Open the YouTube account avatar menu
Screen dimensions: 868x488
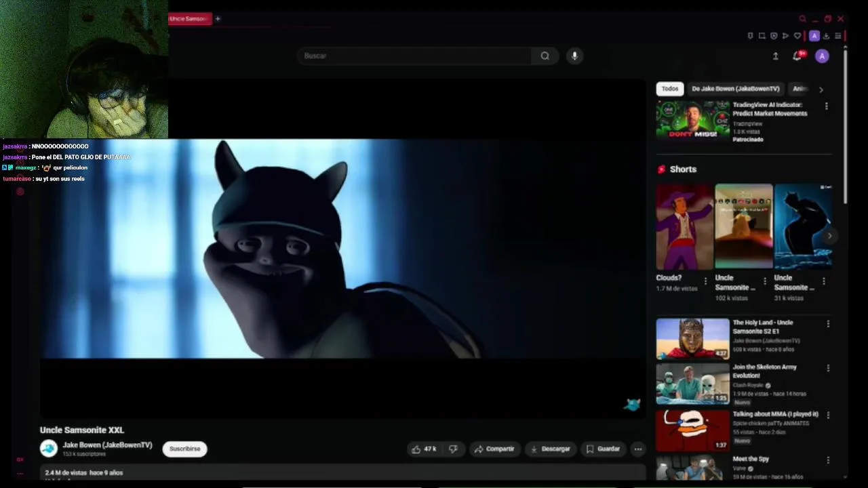point(822,56)
